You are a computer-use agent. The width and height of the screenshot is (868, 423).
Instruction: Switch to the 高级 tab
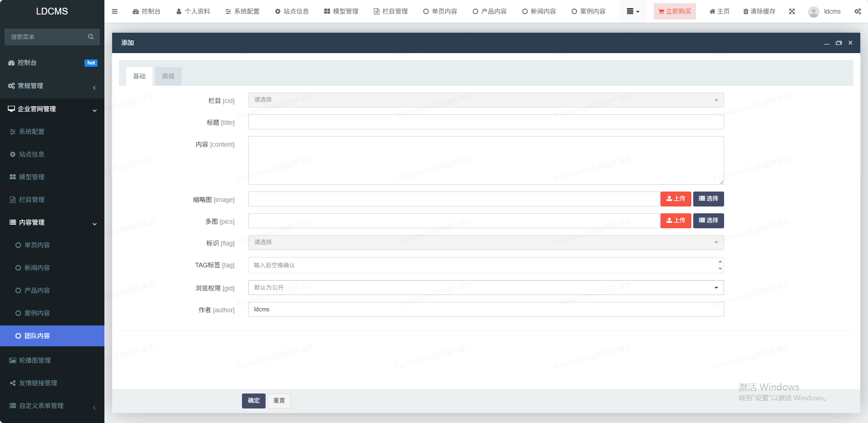pyautogui.click(x=168, y=76)
